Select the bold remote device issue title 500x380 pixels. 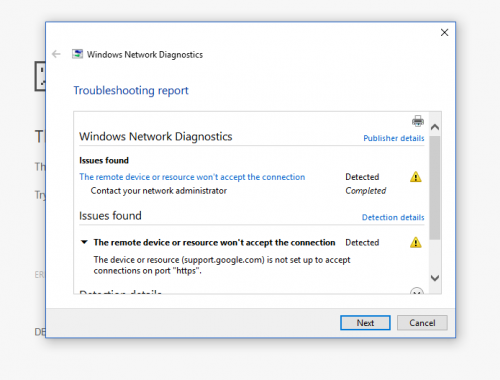tap(214, 242)
